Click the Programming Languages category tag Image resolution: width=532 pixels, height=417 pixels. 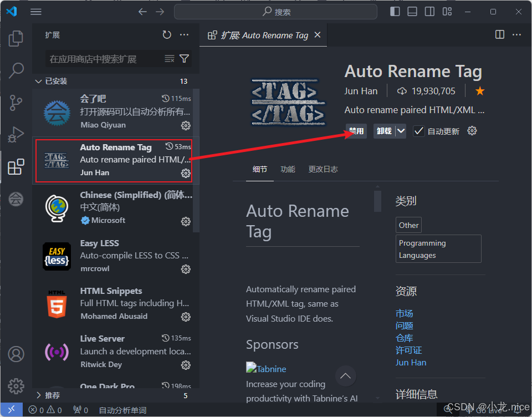pyautogui.click(x=438, y=248)
